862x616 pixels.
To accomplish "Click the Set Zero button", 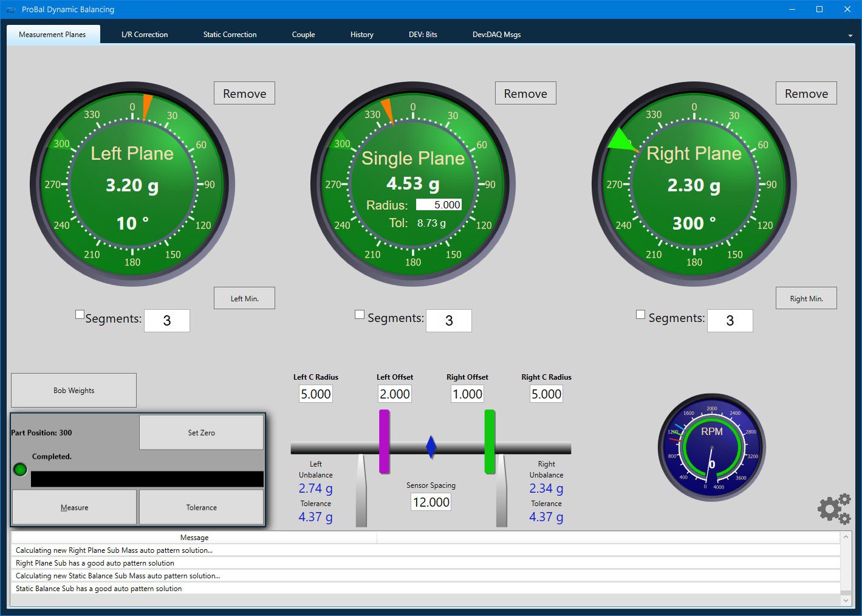I will point(201,433).
